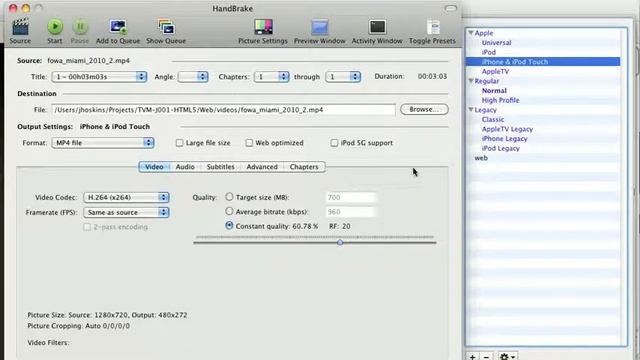Switch to the Audio tab

pos(185,167)
